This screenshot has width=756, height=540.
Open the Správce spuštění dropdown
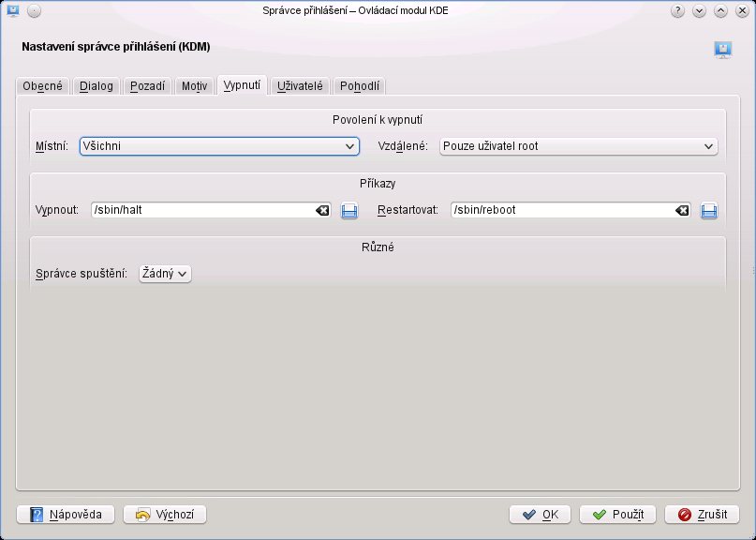165,274
